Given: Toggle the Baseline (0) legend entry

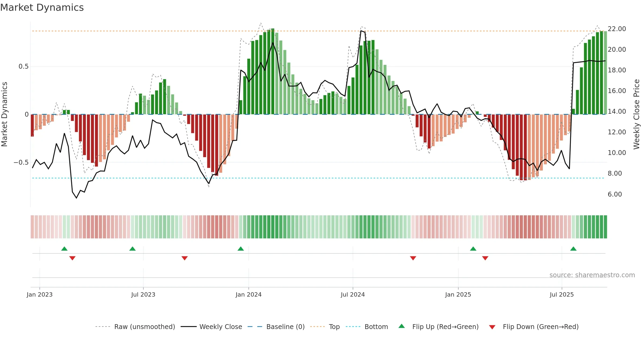Looking at the screenshot, I should pos(276,327).
